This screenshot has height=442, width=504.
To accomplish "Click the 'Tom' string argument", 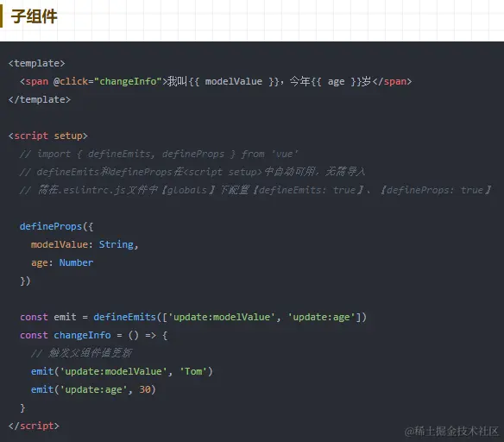I will coord(192,371).
